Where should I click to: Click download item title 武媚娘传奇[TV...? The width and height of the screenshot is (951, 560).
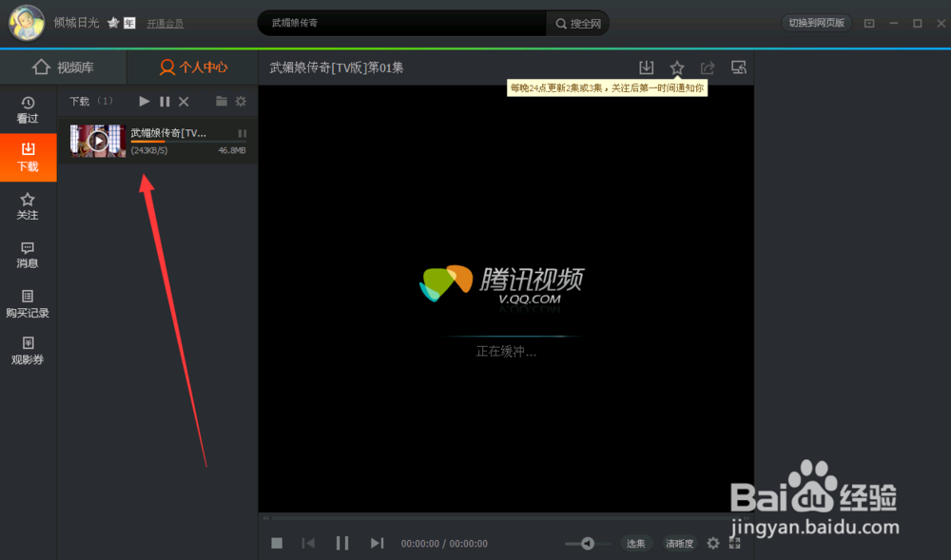click(x=168, y=133)
